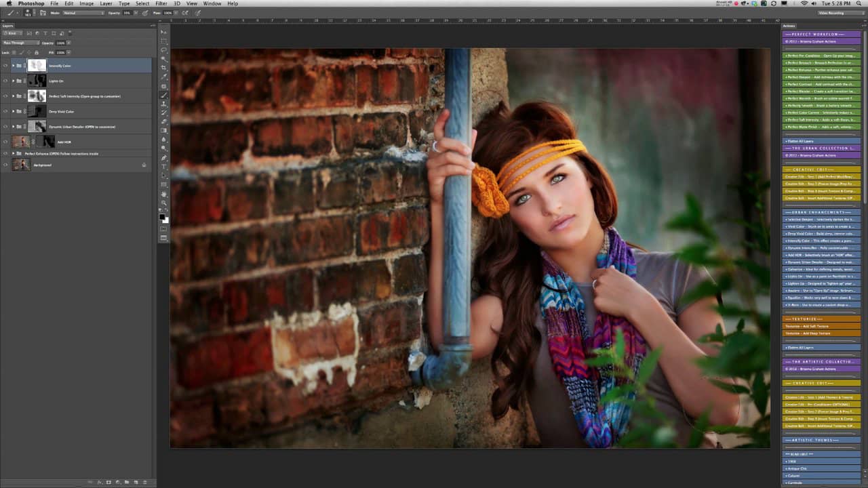Select the Move tool in the toolbar
The height and width of the screenshot is (488, 868).
[x=163, y=33]
